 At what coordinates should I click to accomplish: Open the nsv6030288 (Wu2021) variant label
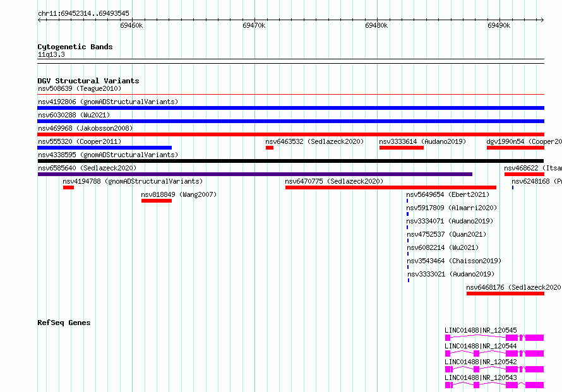click(x=74, y=115)
